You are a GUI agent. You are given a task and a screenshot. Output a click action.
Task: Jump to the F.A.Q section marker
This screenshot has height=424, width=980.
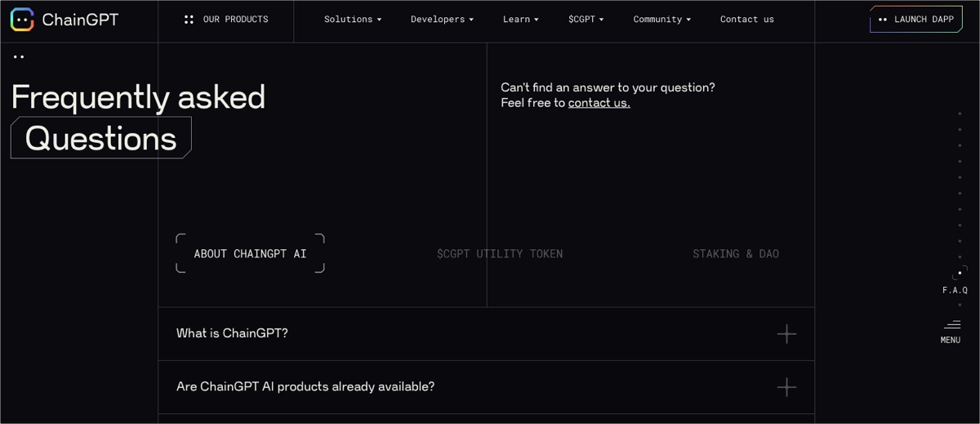[x=955, y=281]
